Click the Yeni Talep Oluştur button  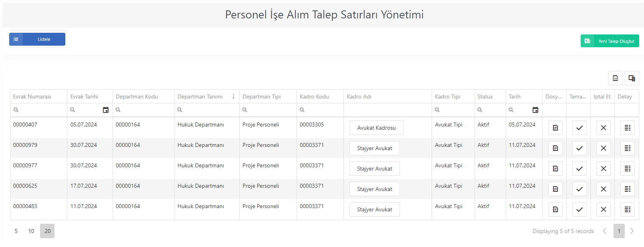[610, 41]
